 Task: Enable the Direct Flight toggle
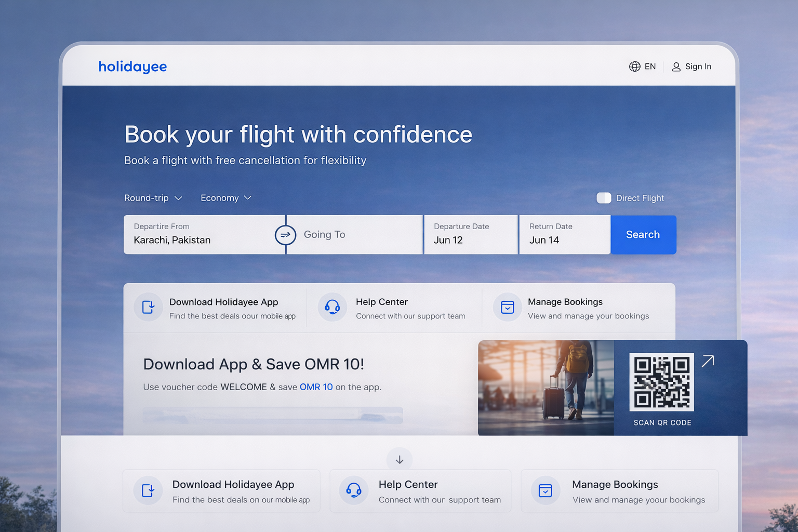click(604, 198)
